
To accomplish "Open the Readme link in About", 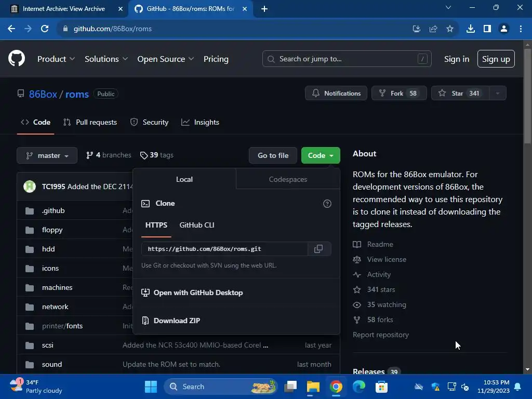I will pos(373,244).
